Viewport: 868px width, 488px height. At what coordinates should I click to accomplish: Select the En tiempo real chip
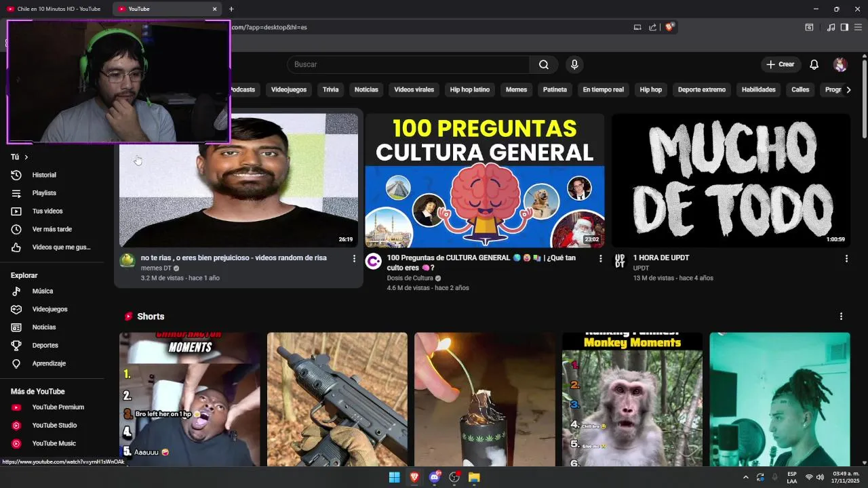tap(604, 89)
